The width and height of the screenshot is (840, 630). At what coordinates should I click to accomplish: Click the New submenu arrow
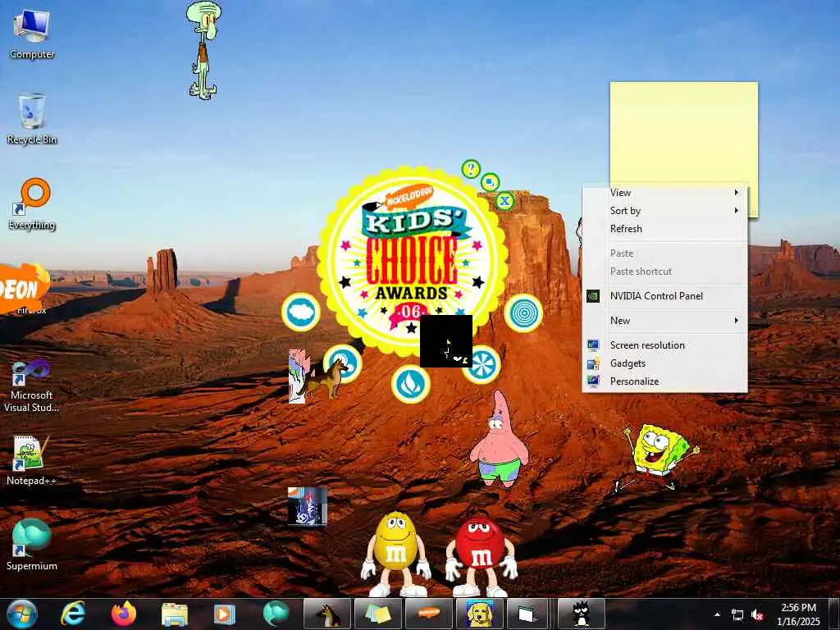[x=737, y=321]
